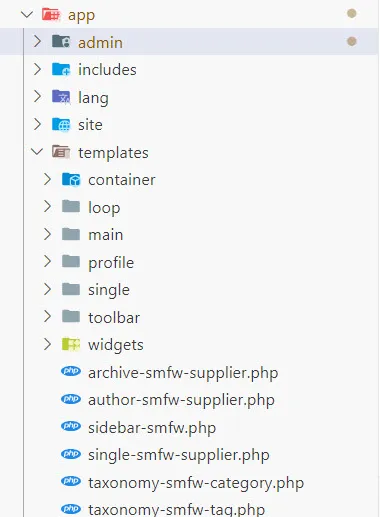Viewport: 380px width, 517px height.
Task: Click the site globe folder icon
Action: tap(61, 124)
